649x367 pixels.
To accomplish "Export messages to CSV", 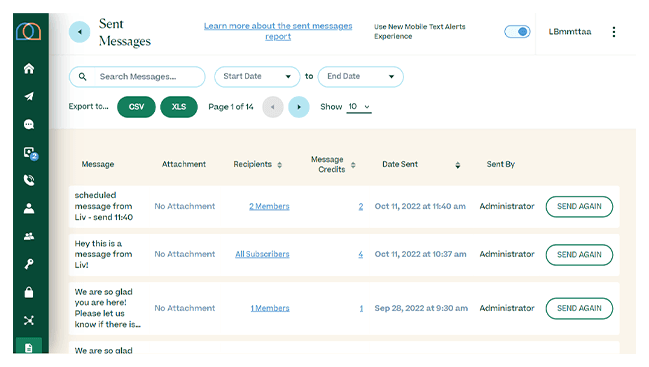I will pyautogui.click(x=136, y=107).
